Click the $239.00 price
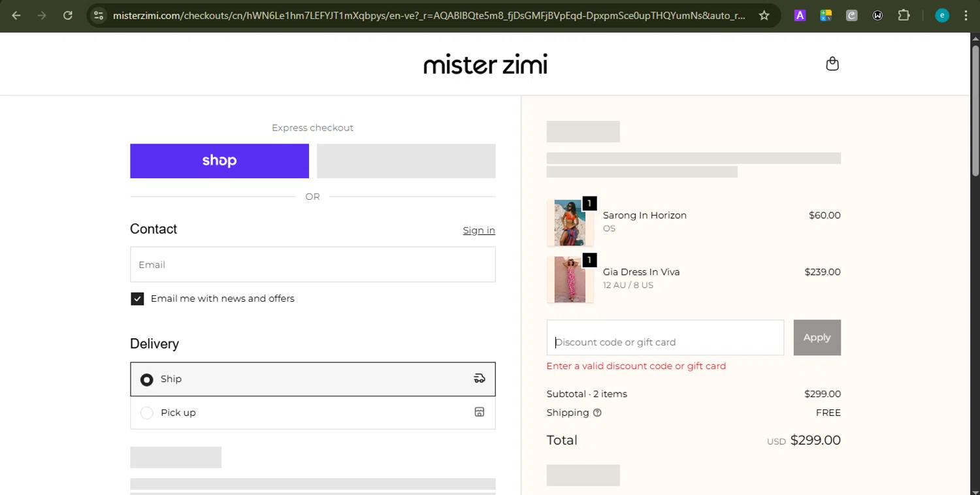The image size is (980, 495). [x=823, y=272]
